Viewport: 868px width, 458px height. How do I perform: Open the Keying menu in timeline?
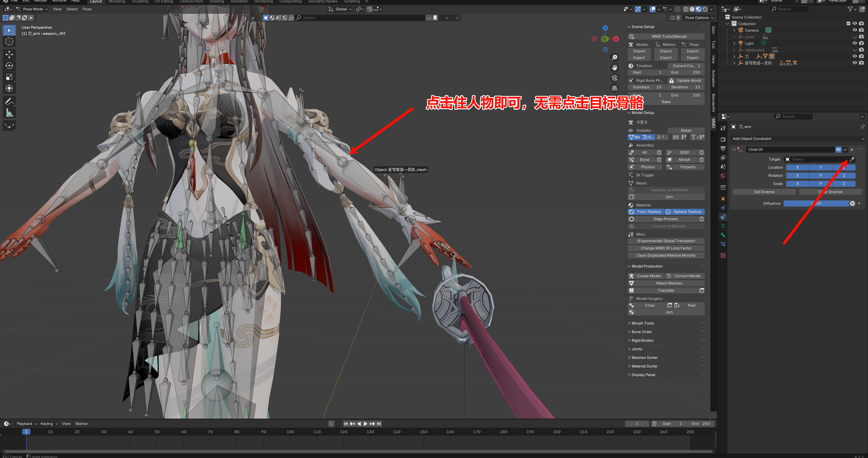tap(49, 424)
